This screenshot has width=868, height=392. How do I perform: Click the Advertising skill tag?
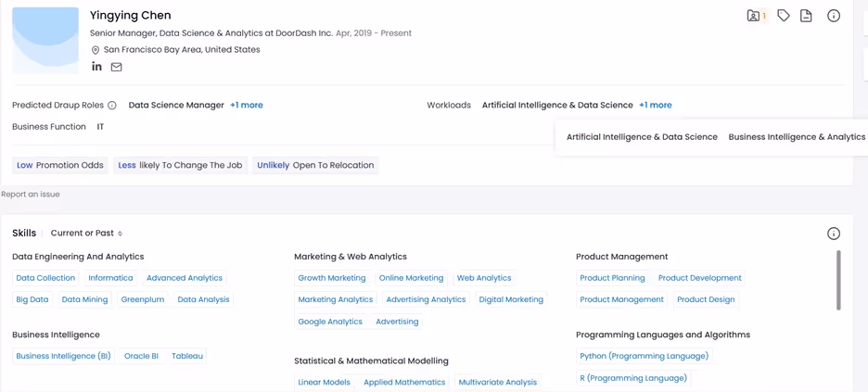[397, 322]
